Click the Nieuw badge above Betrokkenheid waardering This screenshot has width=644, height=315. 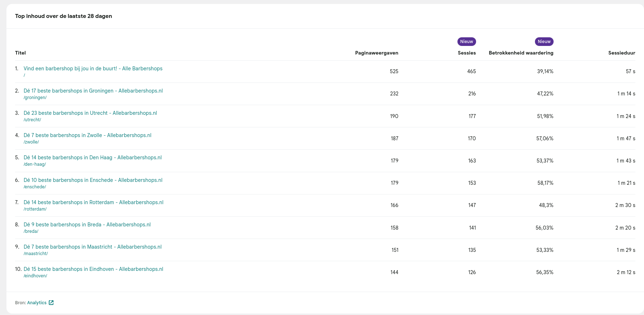pyautogui.click(x=544, y=42)
